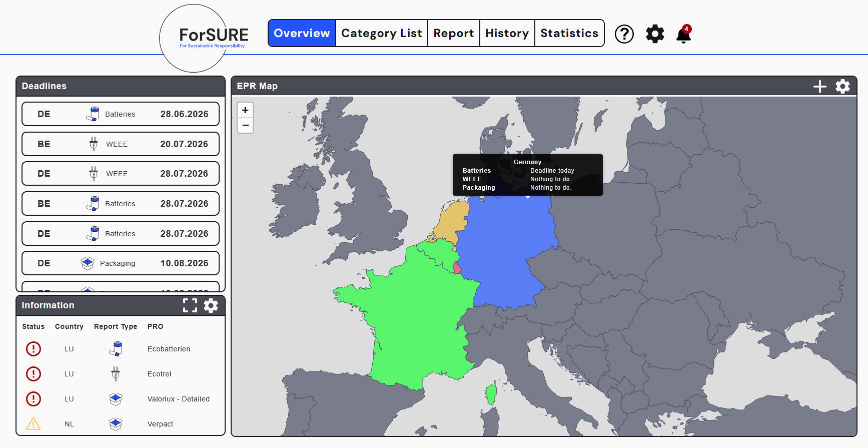
Task: Open the Report tab
Action: point(454,33)
